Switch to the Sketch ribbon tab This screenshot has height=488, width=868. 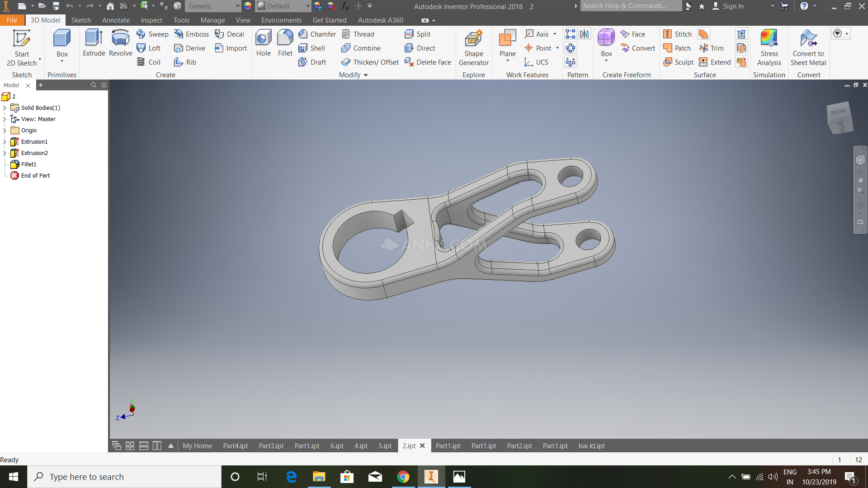[x=81, y=20]
